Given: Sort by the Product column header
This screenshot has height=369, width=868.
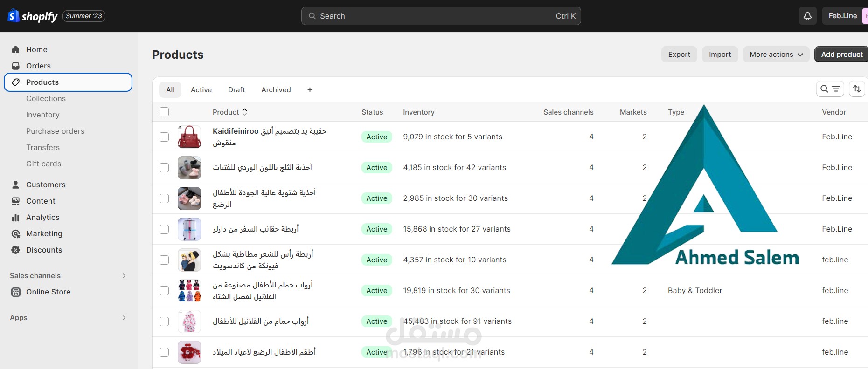Looking at the screenshot, I should point(230,112).
